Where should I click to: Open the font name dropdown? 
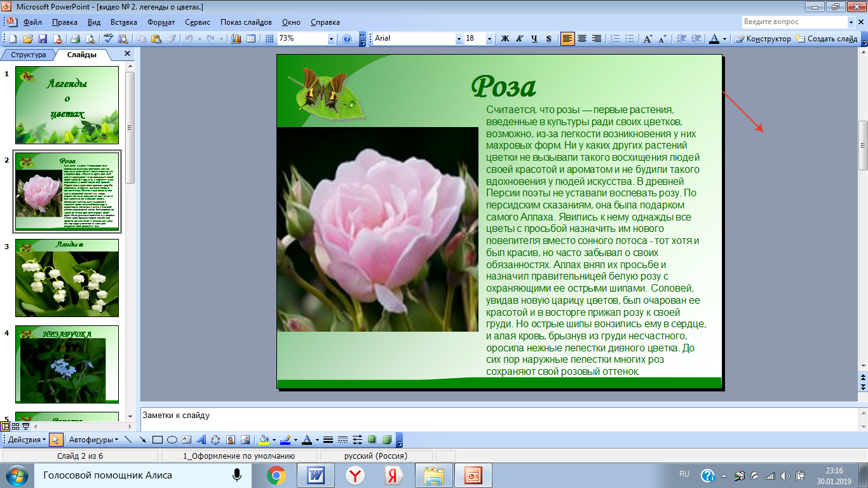click(459, 39)
